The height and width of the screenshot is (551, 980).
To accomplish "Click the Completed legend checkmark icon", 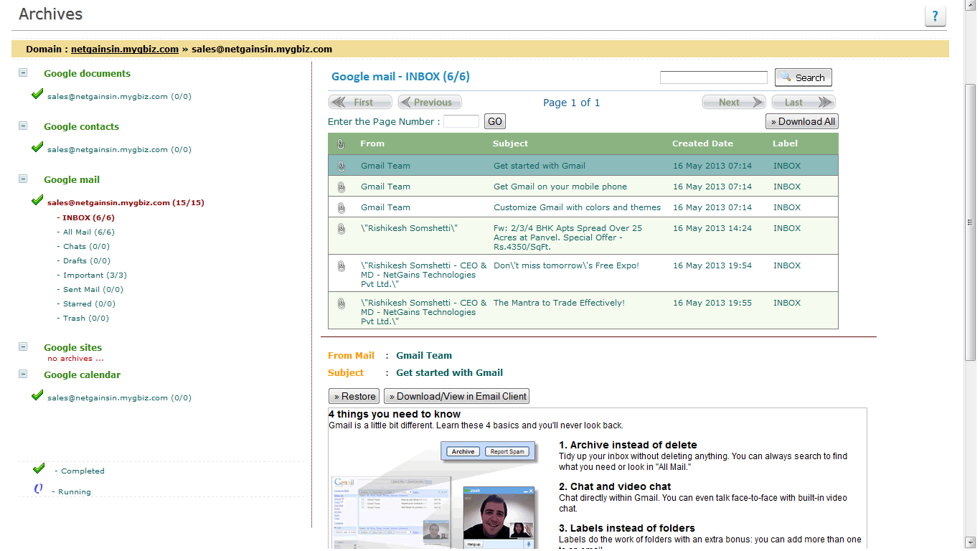I will pyautogui.click(x=39, y=468).
